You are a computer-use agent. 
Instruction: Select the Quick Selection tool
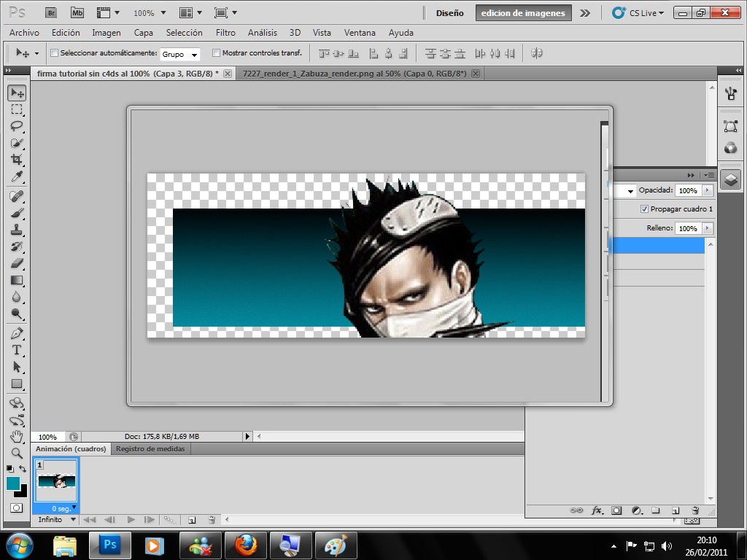pos(17,143)
